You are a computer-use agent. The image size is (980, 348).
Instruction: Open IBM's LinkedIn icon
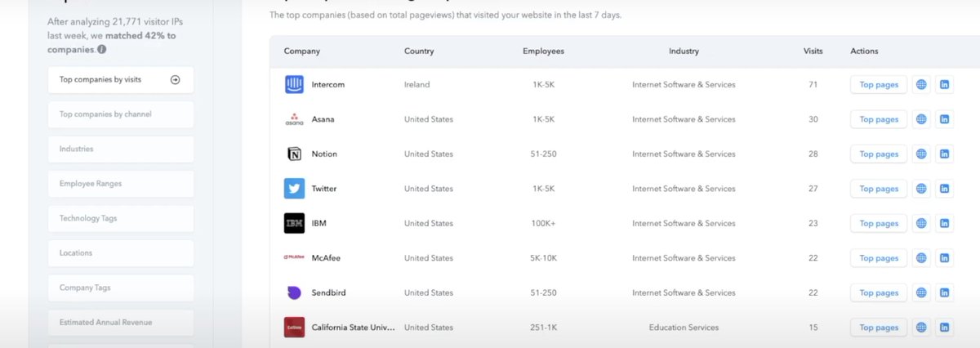(944, 223)
